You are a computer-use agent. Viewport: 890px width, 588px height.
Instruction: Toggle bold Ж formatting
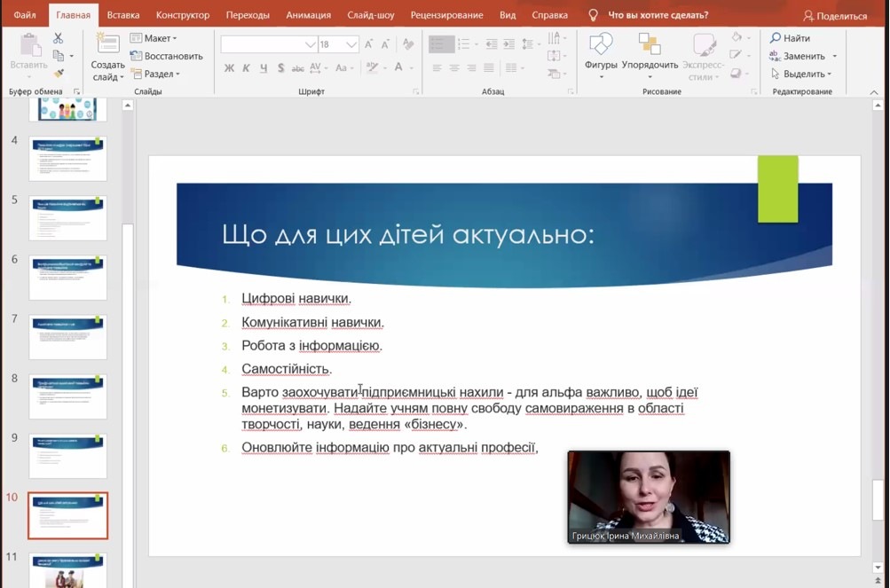(x=229, y=68)
